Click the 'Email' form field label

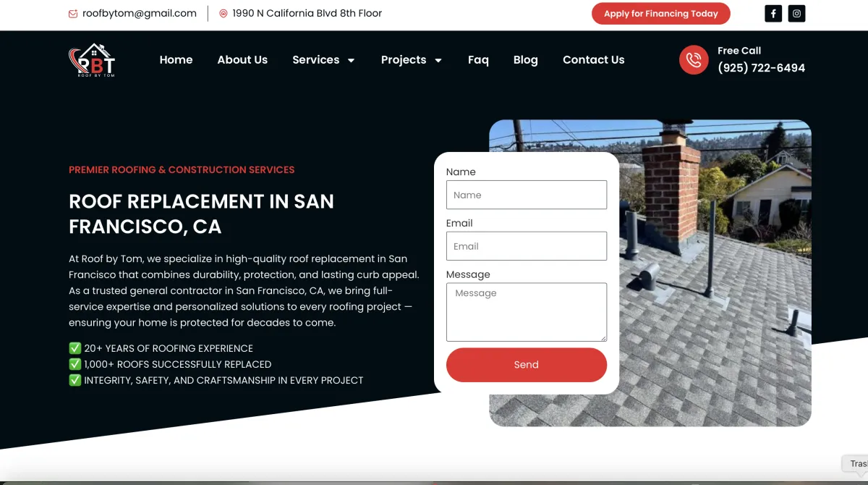[x=459, y=223]
